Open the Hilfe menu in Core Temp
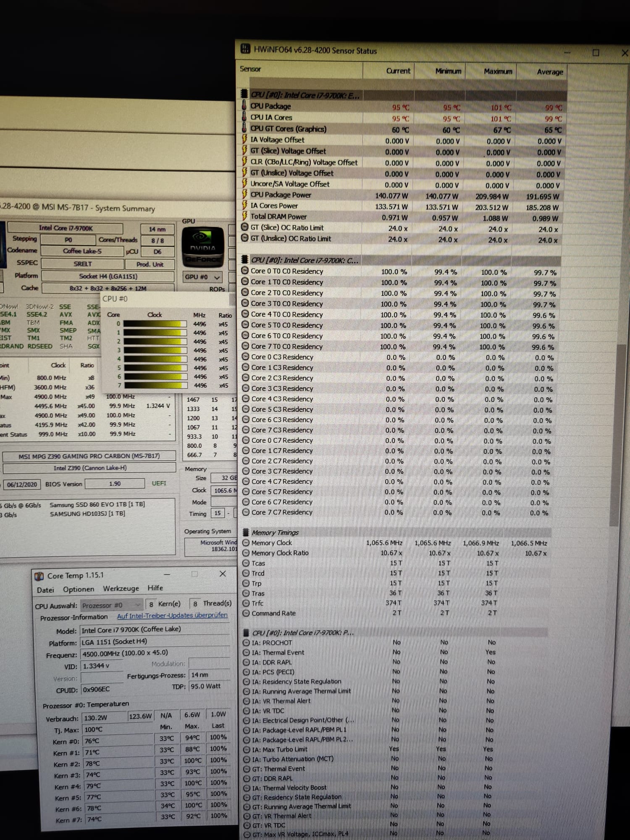Image resolution: width=630 pixels, height=840 pixels. click(x=155, y=588)
